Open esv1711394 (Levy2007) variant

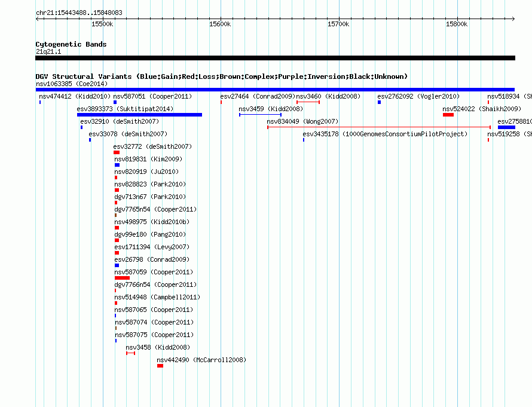tap(152, 247)
